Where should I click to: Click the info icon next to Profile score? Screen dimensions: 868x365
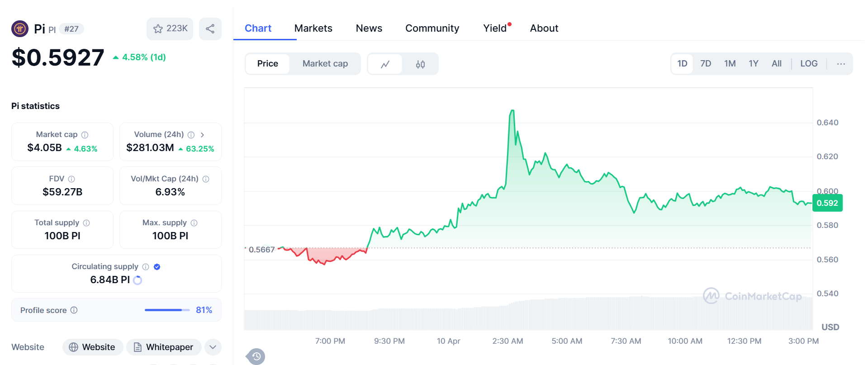pyautogui.click(x=74, y=310)
